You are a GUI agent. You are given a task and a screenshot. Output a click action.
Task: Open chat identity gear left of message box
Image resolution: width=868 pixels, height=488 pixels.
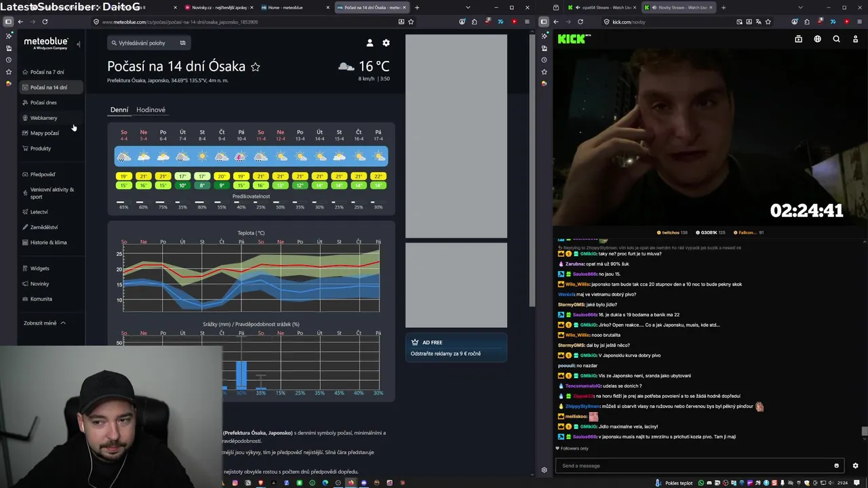click(544, 470)
